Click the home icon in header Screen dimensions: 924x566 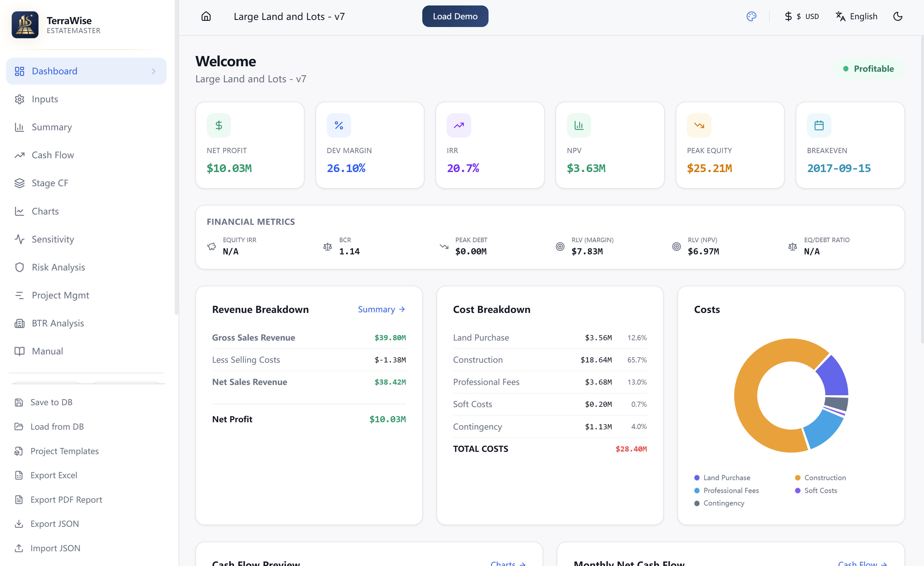(206, 16)
